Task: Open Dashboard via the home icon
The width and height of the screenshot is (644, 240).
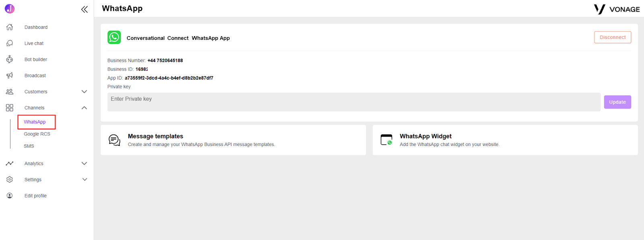Action: [x=10, y=27]
